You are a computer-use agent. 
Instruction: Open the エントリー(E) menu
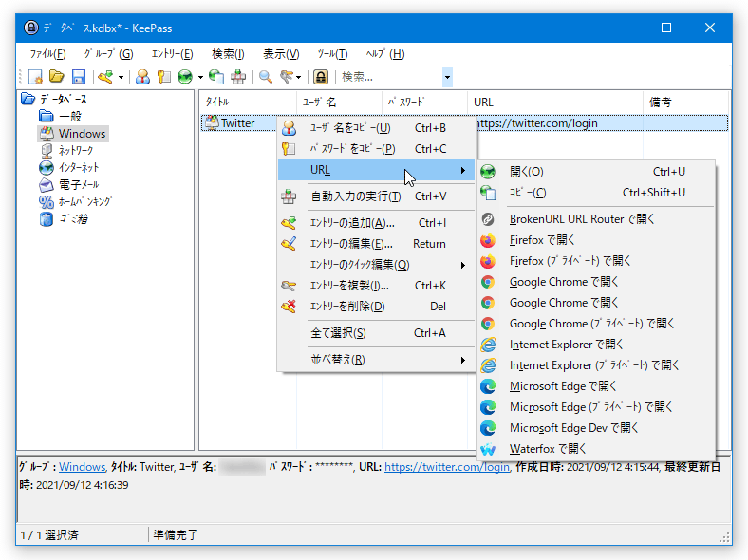[x=172, y=54]
